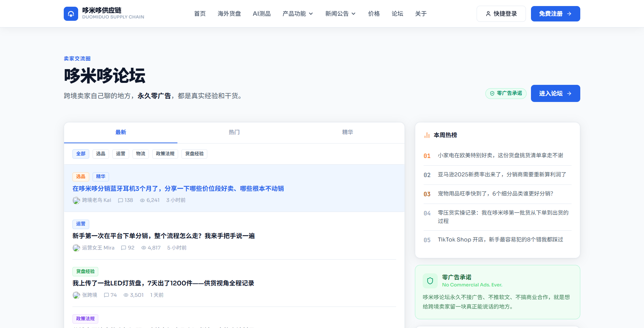Click author name 运营女王 Mira

(98, 248)
